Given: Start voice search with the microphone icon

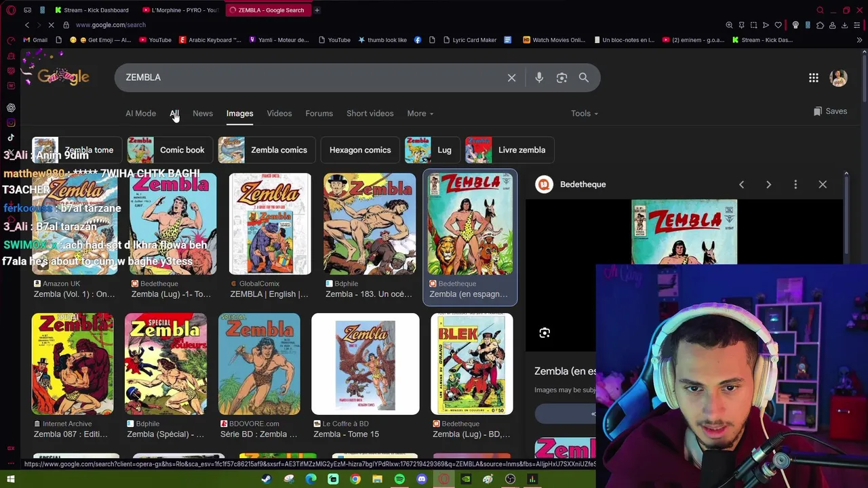Looking at the screenshot, I should pos(539,77).
